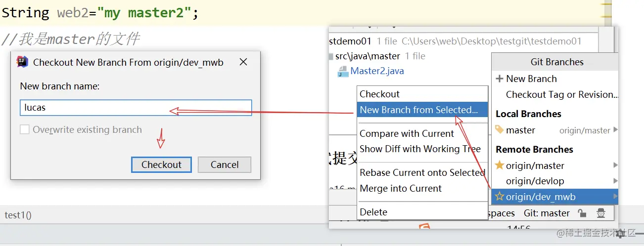The width and height of the screenshot is (644, 246).
Task: Click the Cancel button in the dialog
Action: coord(225,164)
